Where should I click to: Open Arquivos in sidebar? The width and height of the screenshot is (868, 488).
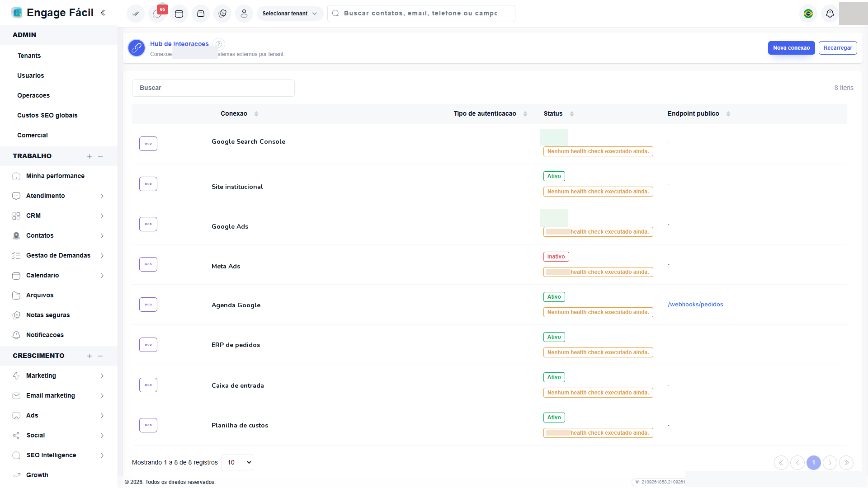click(x=40, y=295)
